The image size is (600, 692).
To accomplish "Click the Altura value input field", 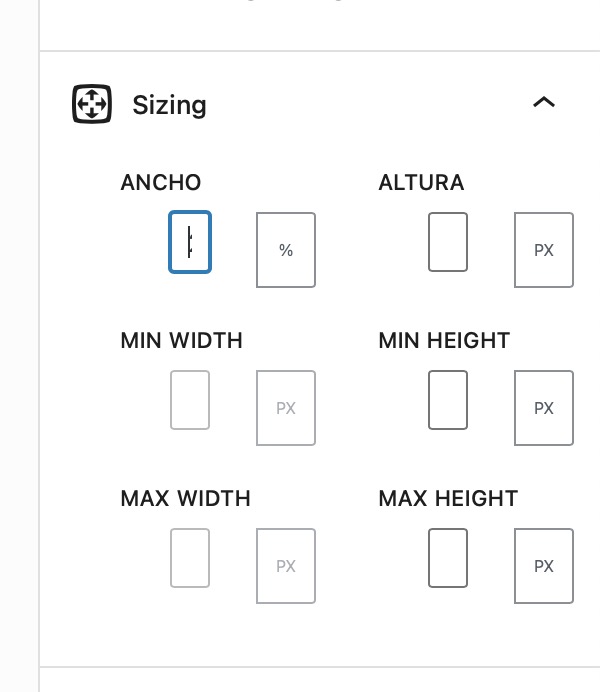I will [x=448, y=242].
